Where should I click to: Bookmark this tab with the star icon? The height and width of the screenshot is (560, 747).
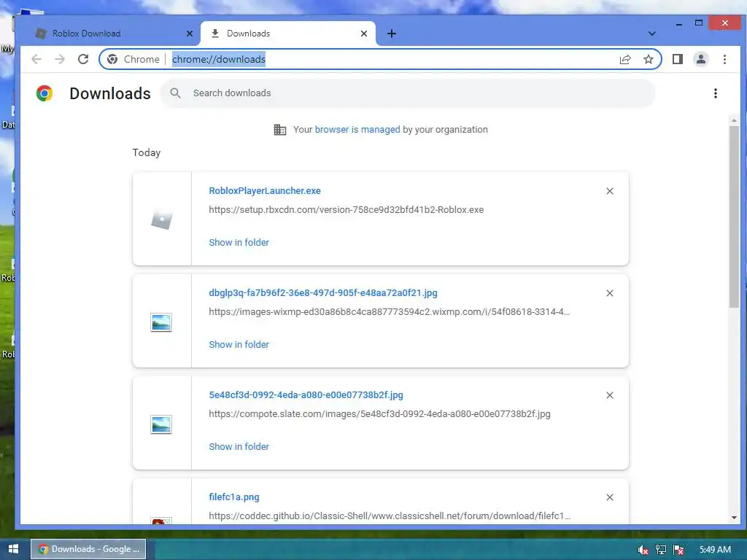tap(648, 59)
